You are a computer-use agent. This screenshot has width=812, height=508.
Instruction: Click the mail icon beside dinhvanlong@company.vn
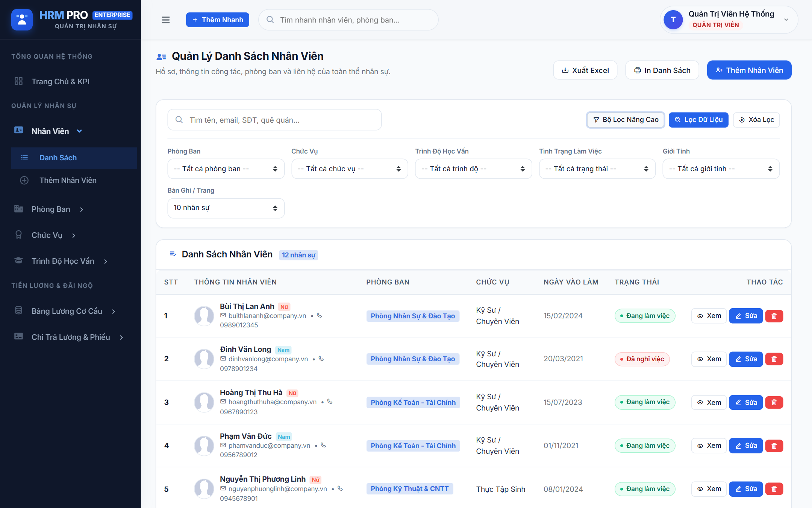(x=223, y=359)
